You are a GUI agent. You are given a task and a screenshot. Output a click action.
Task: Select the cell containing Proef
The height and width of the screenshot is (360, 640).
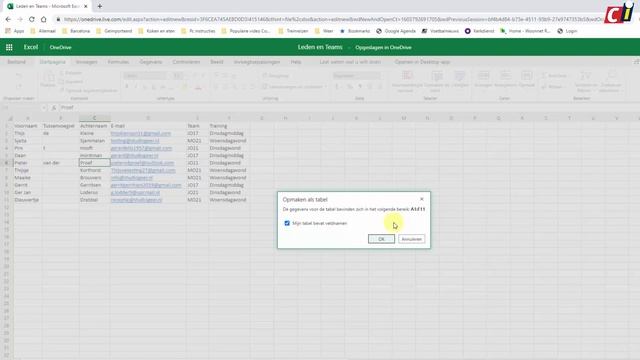tap(94, 163)
